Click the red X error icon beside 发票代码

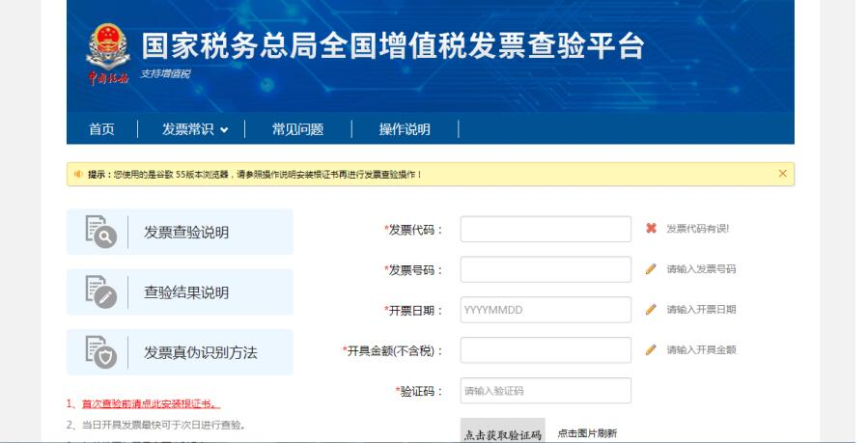651,229
